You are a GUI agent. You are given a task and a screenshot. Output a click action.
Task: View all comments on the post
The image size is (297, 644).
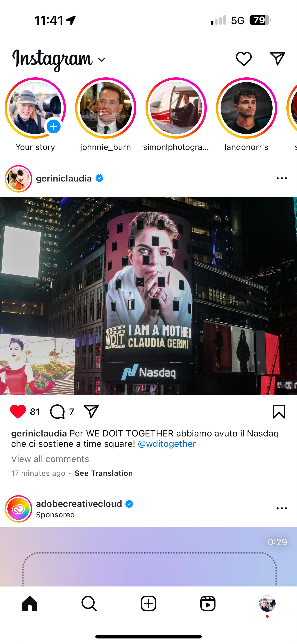pyautogui.click(x=50, y=459)
